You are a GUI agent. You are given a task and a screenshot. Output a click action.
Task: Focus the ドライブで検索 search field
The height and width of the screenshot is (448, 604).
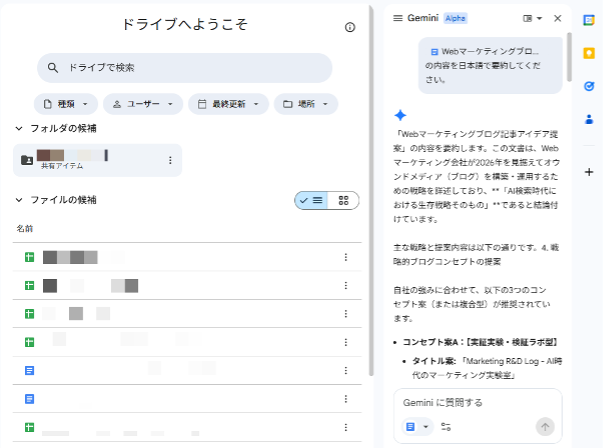tap(185, 68)
